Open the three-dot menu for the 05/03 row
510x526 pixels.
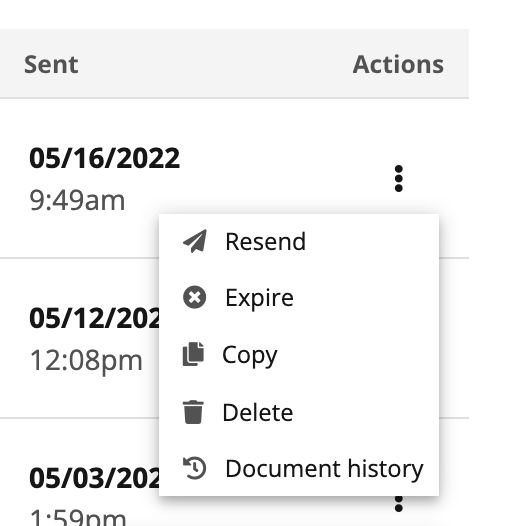coord(399,503)
